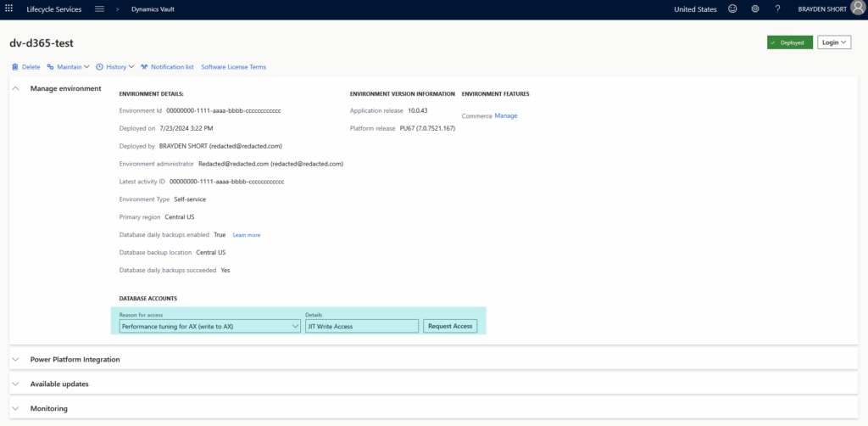868x426 pixels.
Task: Click the ENVIRONMENT VERSION INFORMATION heading
Action: click(403, 94)
